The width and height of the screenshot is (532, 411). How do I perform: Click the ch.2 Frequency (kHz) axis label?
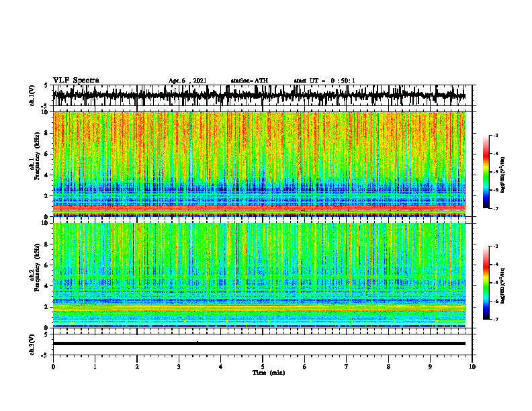tap(35, 267)
